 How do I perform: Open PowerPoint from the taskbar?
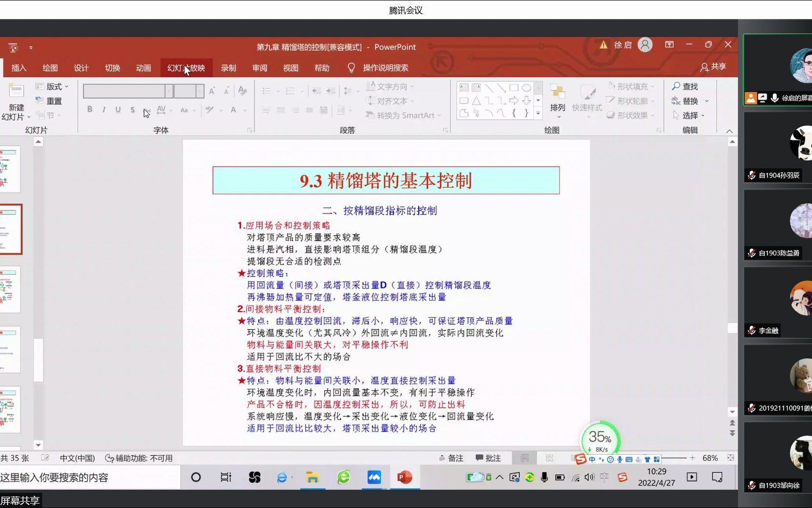405,477
